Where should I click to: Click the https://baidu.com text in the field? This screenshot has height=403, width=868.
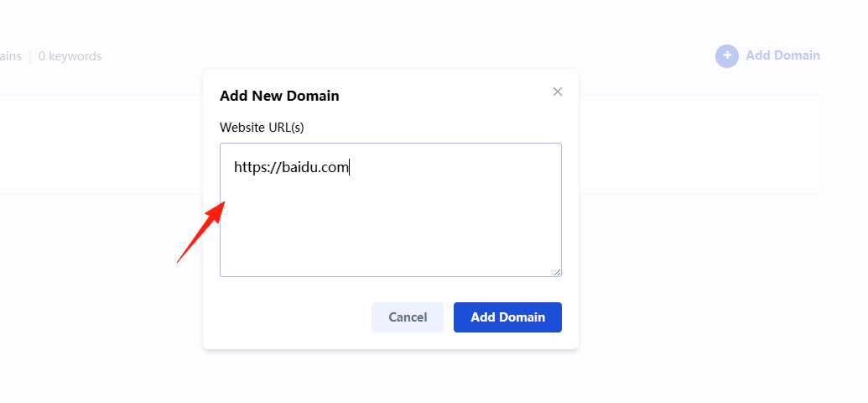[x=291, y=167]
